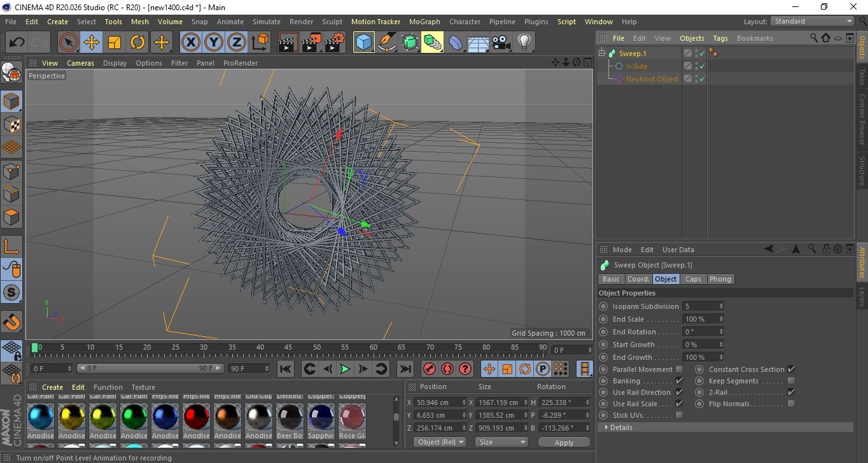868x463 pixels.
Task: Toggle X axis lock
Action: tap(190, 43)
